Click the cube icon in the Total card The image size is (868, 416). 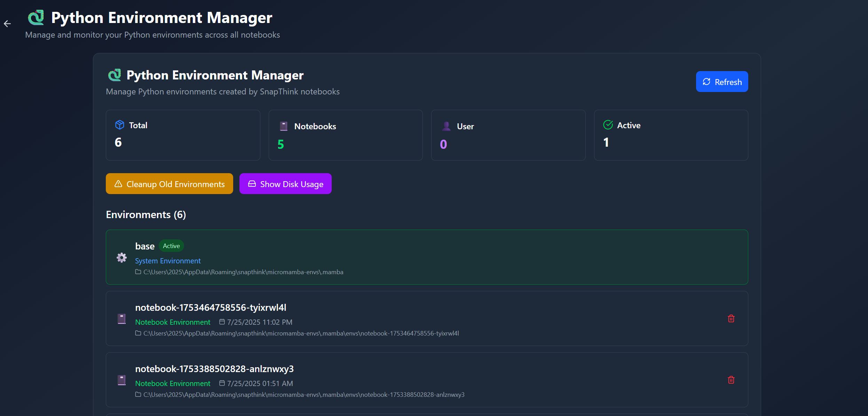point(120,125)
